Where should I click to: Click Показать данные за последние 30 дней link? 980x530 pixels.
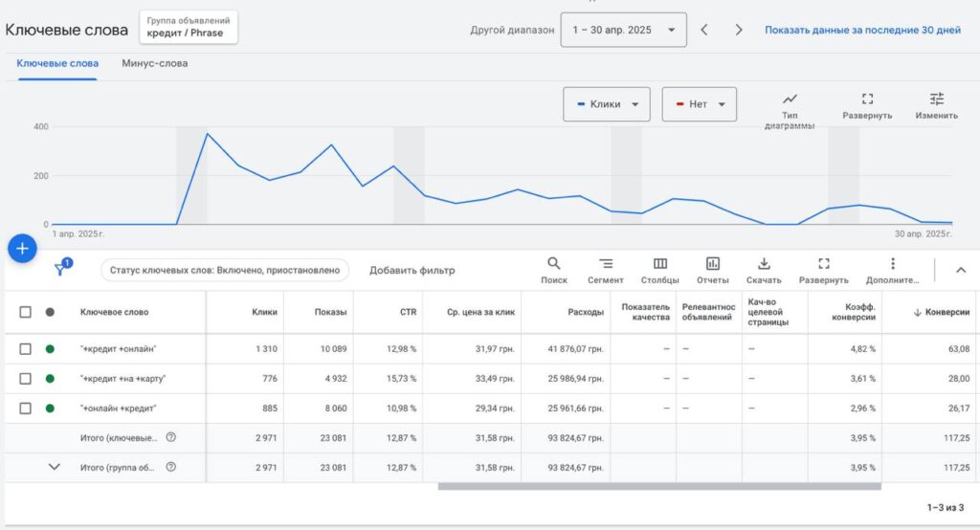[x=862, y=30]
